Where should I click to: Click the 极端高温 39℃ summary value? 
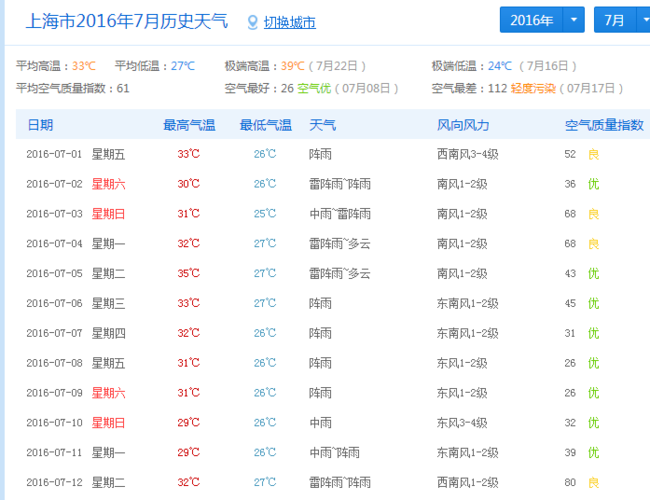pyautogui.click(x=293, y=66)
